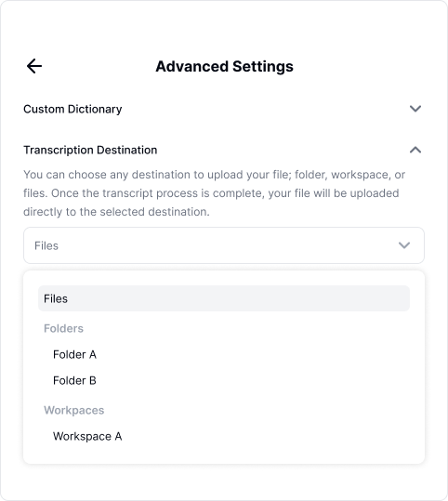Click the Workpaces group header
448x501 pixels.
coord(74,410)
